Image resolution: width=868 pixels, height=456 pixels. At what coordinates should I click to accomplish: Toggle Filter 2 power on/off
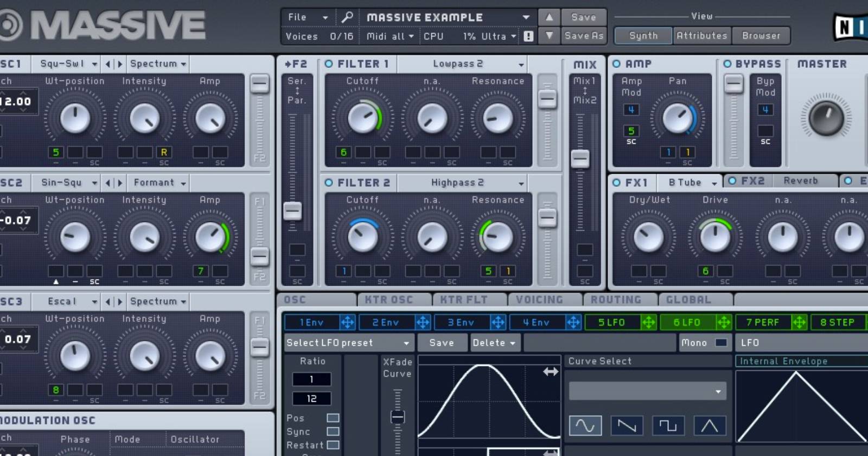coord(329,183)
